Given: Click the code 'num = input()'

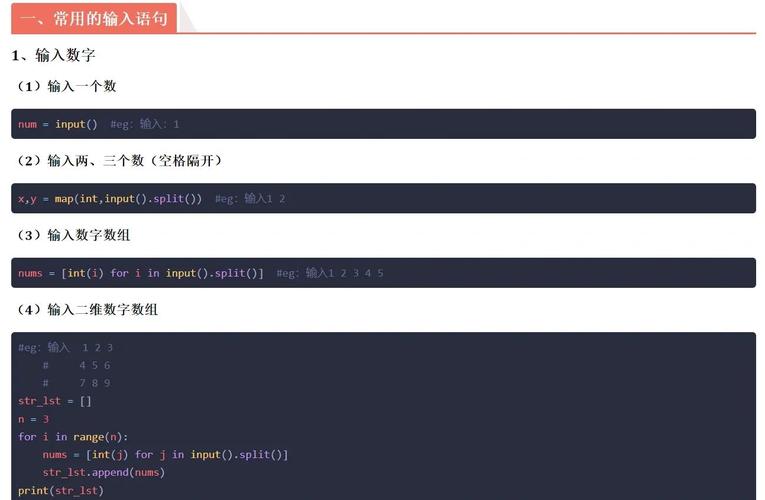Looking at the screenshot, I should coord(58,124).
